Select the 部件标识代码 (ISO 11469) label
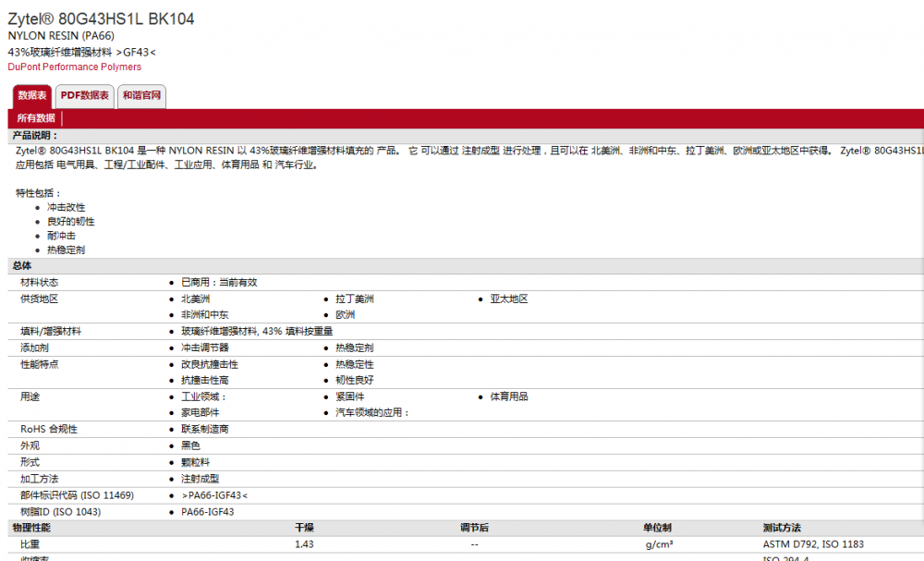The image size is (924, 561). pyautogui.click(x=78, y=495)
